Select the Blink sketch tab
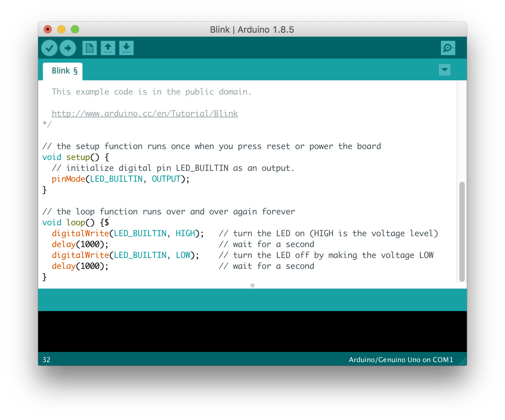The height and width of the screenshot is (420, 505). [x=62, y=71]
